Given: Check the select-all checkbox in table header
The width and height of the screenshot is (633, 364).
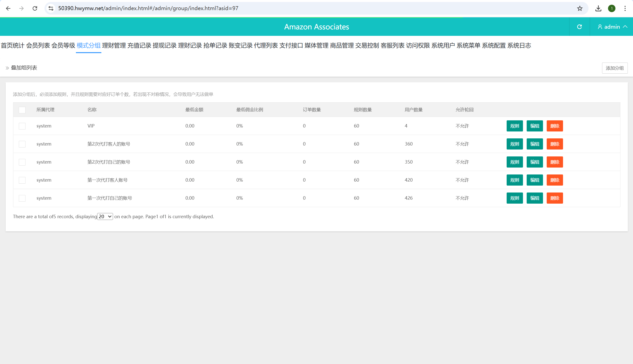Looking at the screenshot, I should coord(22,110).
